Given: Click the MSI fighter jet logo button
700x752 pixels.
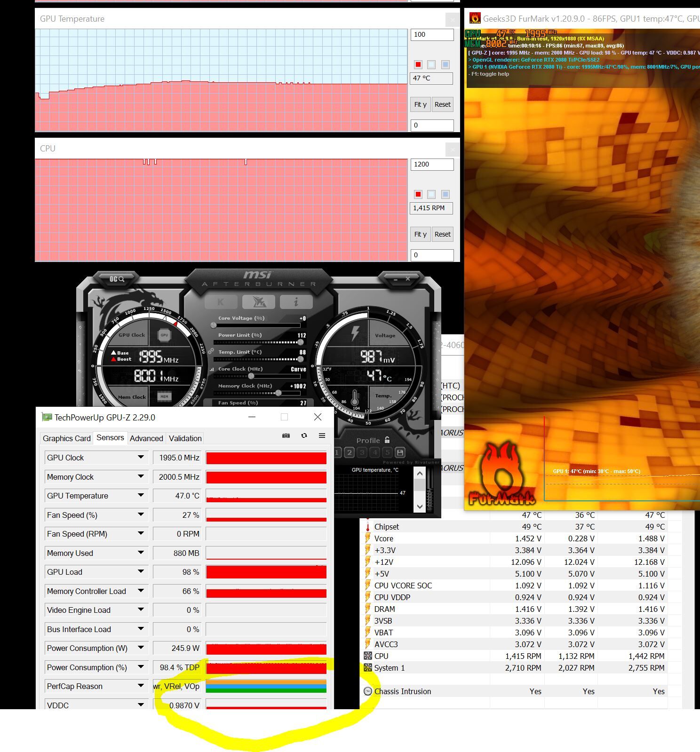Looking at the screenshot, I should (x=258, y=302).
